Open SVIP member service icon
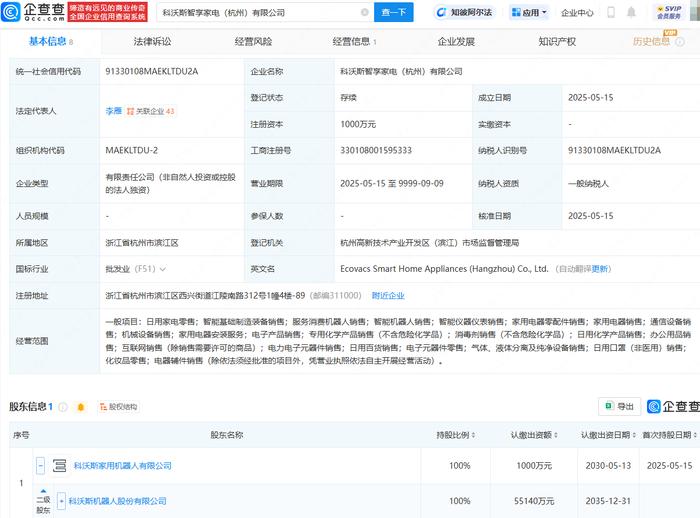 pyautogui.click(x=668, y=13)
